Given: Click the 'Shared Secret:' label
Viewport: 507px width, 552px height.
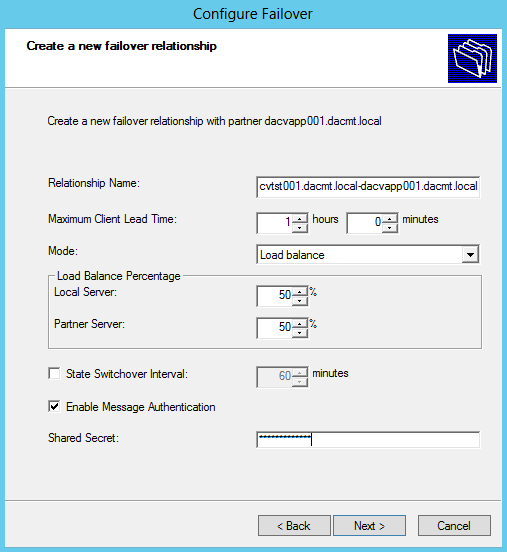Looking at the screenshot, I should pyautogui.click(x=83, y=438).
